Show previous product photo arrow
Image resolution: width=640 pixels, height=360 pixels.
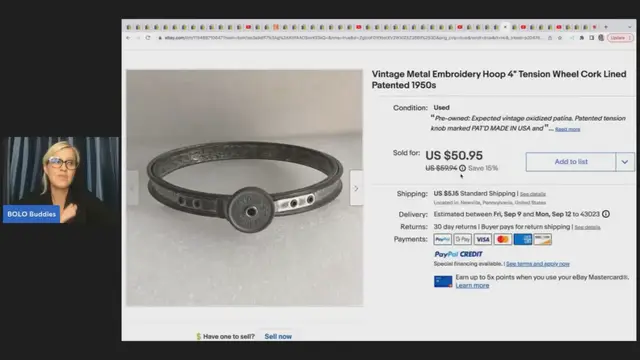click(x=132, y=188)
